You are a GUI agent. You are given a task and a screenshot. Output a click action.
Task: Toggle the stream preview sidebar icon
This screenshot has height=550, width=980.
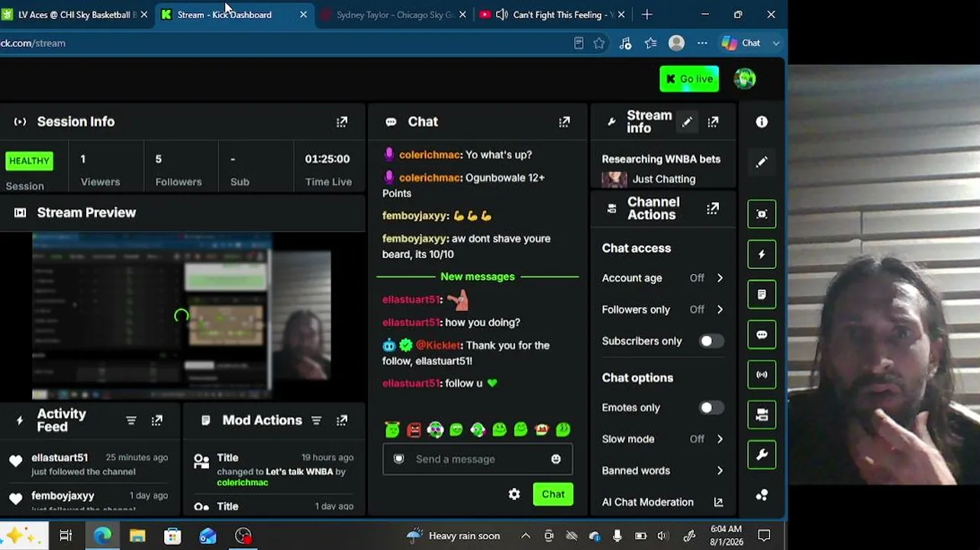click(762, 214)
